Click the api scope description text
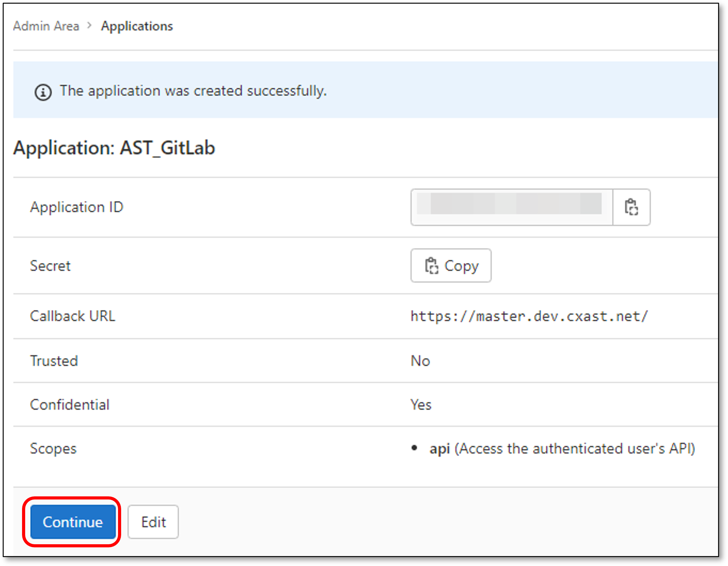 point(562,449)
